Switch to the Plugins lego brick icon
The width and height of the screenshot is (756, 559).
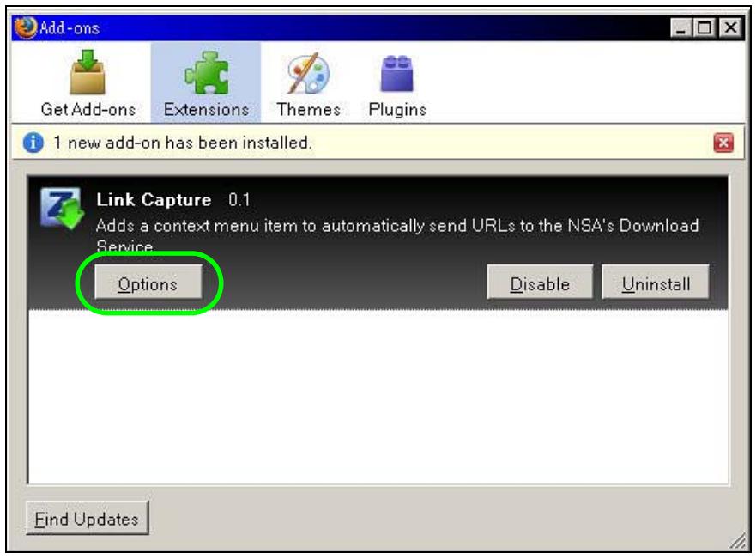pyautogui.click(x=396, y=73)
